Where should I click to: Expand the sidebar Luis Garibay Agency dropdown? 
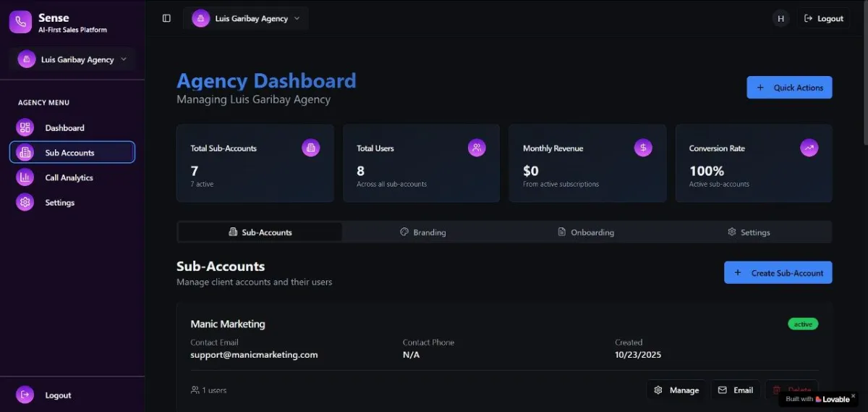coord(72,59)
